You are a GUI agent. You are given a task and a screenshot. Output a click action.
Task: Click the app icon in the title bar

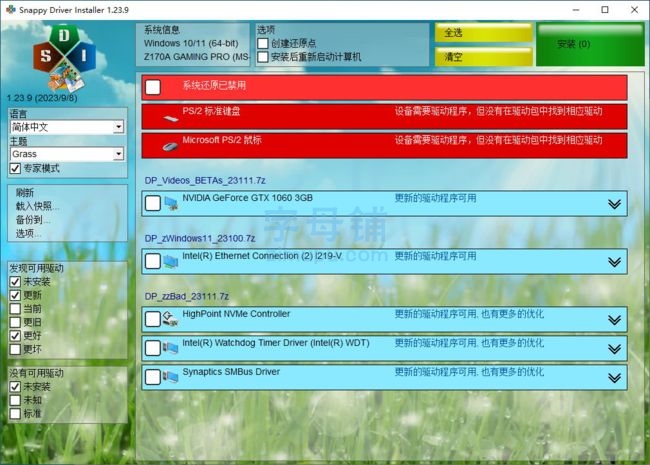click(10, 10)
